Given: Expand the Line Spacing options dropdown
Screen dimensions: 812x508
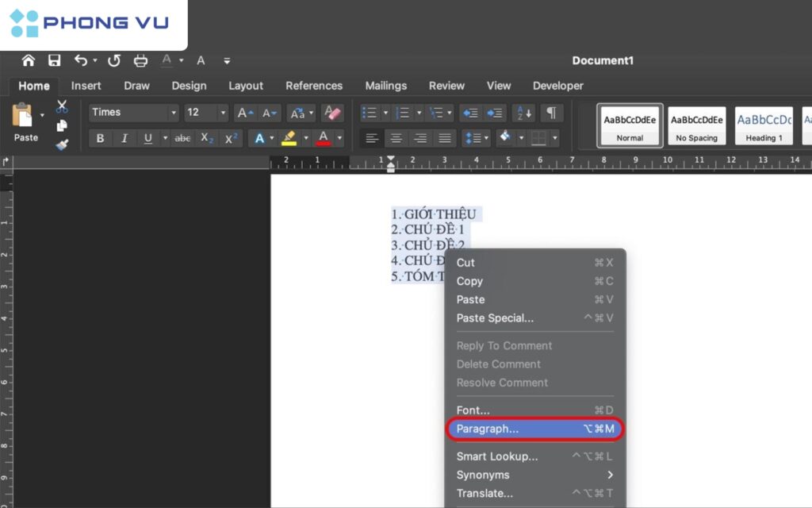Looking at the screenshot, I should tap(485, 138).
